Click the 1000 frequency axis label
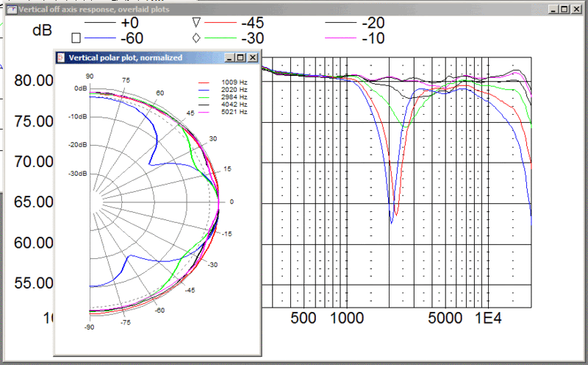 click(347, 318)
